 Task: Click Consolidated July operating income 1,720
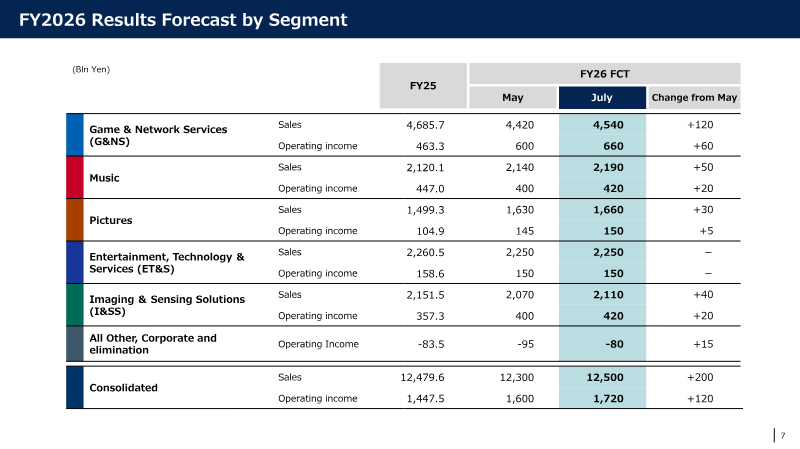point(608,398)
